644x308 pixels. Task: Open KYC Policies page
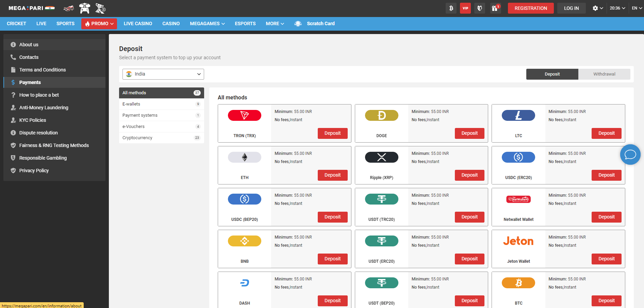coord(54,120)
